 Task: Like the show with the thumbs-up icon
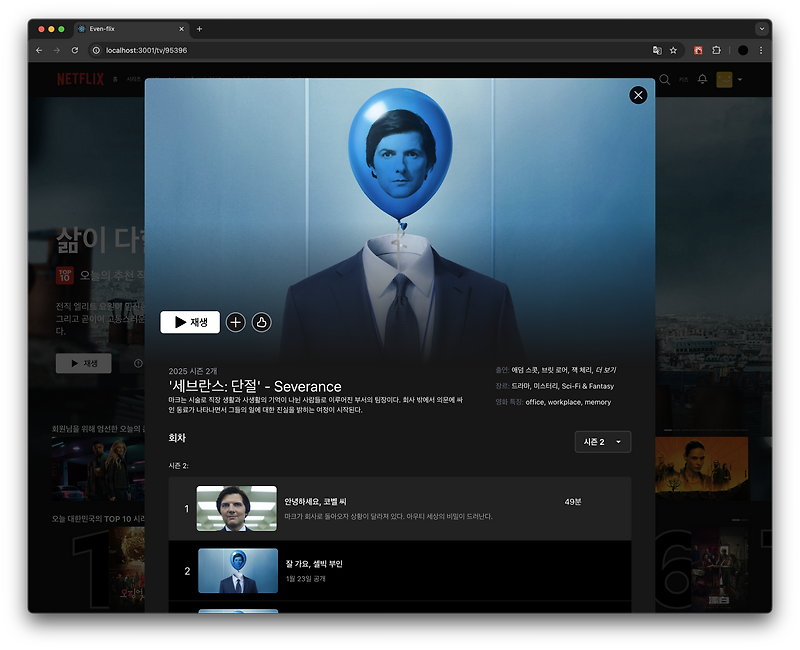(x=261, y=322)
